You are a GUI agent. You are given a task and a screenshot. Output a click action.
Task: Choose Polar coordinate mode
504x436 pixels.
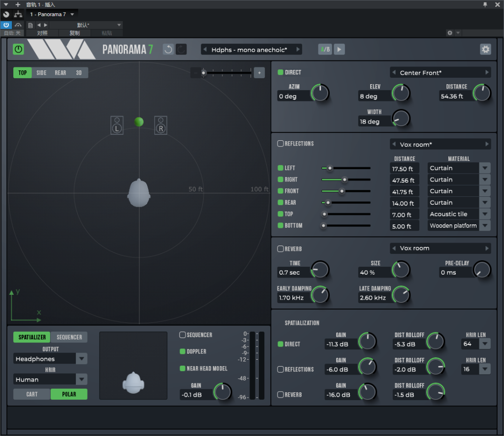tap(69, 394)
